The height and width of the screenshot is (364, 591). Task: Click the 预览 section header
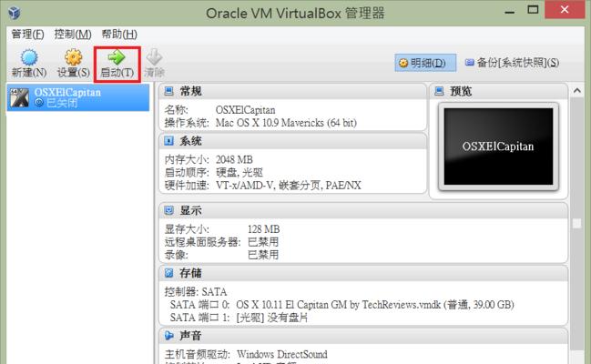pos(499,91)
